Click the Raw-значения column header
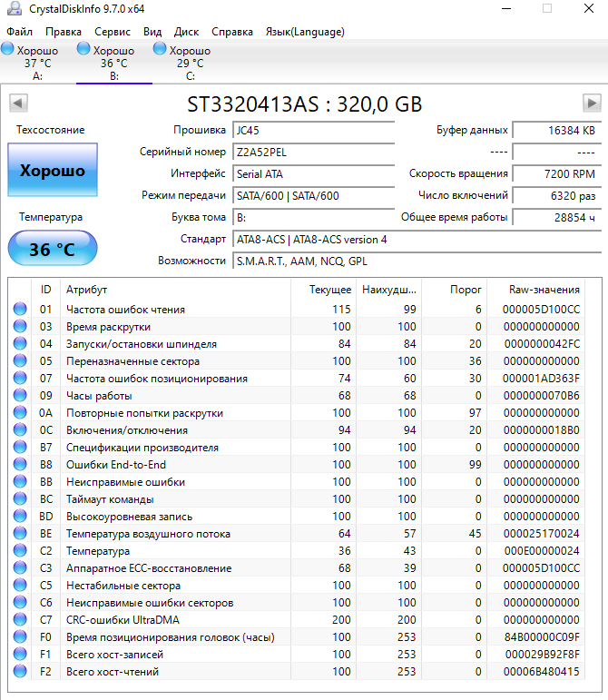608x700 pixels. coord(535,290)
